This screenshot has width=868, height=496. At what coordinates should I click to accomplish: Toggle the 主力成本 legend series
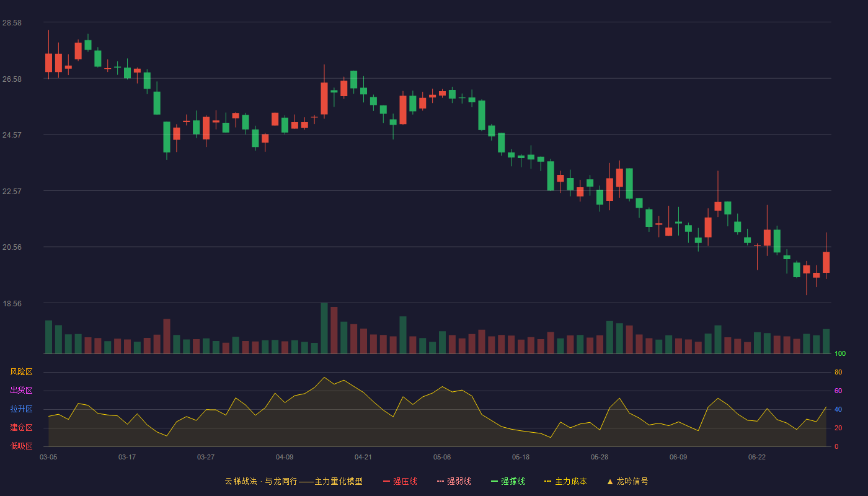click(x=565, y=481)
